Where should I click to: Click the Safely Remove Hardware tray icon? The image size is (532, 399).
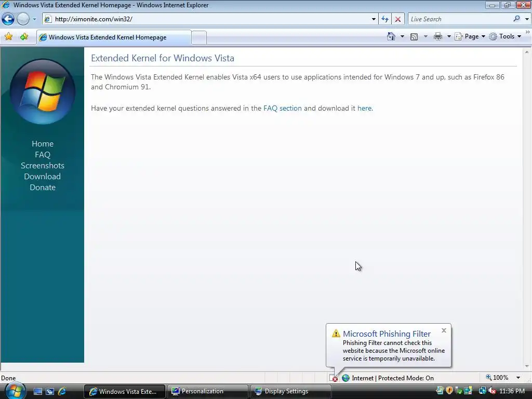pyautogui.click(x=459, y=391)
